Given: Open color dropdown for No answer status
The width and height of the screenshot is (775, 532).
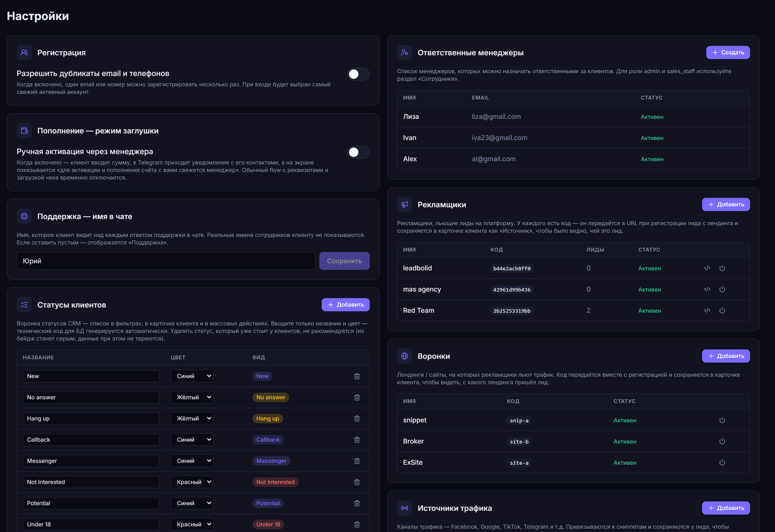Looking at the screenshot, I should (x=192, y=397).
